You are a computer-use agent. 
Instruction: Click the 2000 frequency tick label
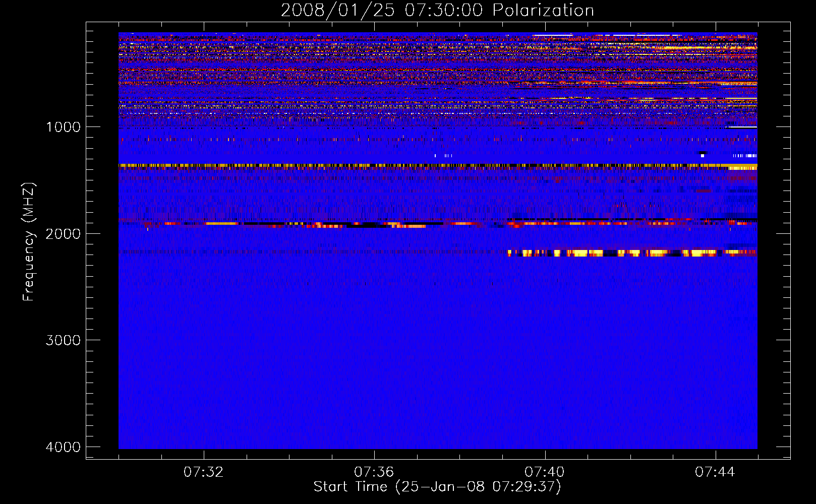(63, 233)
